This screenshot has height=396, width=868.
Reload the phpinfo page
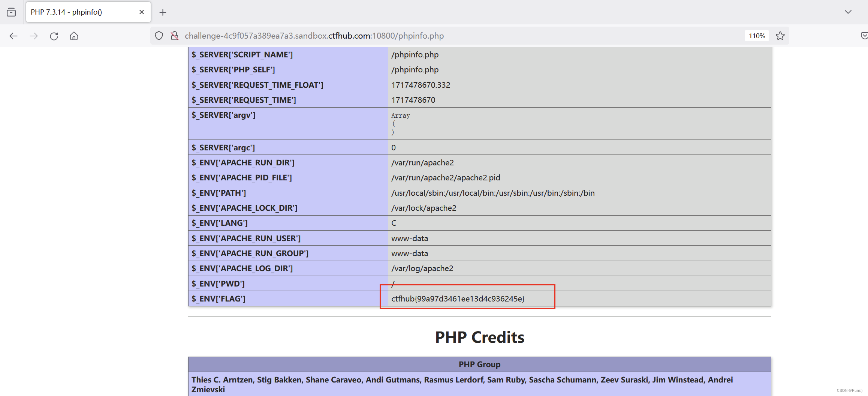(x=54, y=36)
